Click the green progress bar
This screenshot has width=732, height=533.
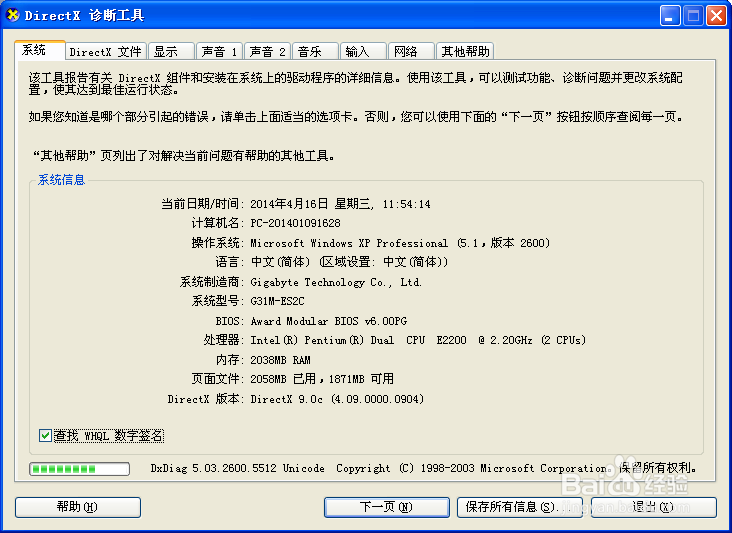79,469
